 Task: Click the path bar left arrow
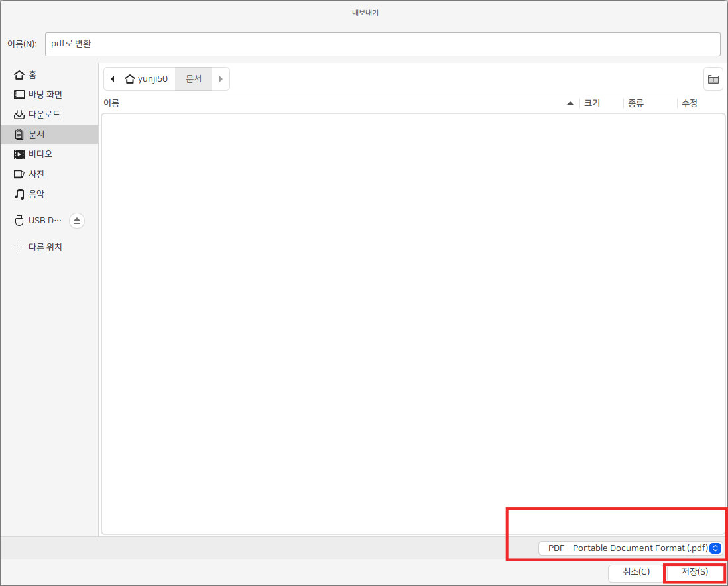pos(112,79)
